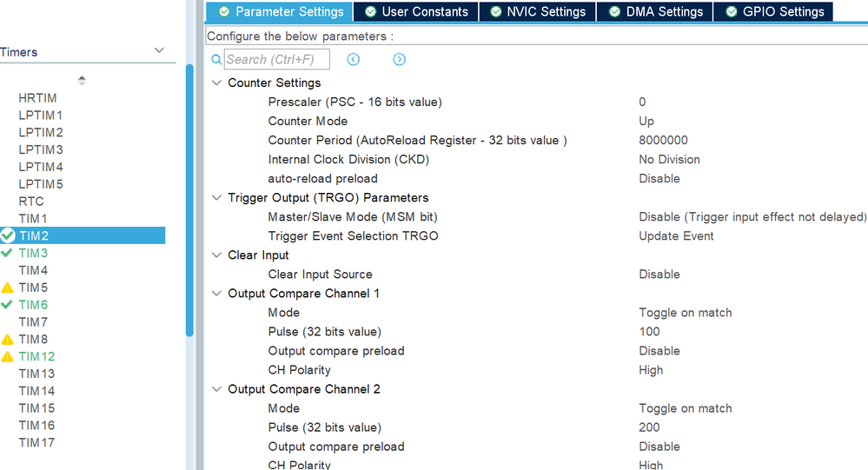
Task: Select HRTIM in the timer list
Action: (37, 98)
